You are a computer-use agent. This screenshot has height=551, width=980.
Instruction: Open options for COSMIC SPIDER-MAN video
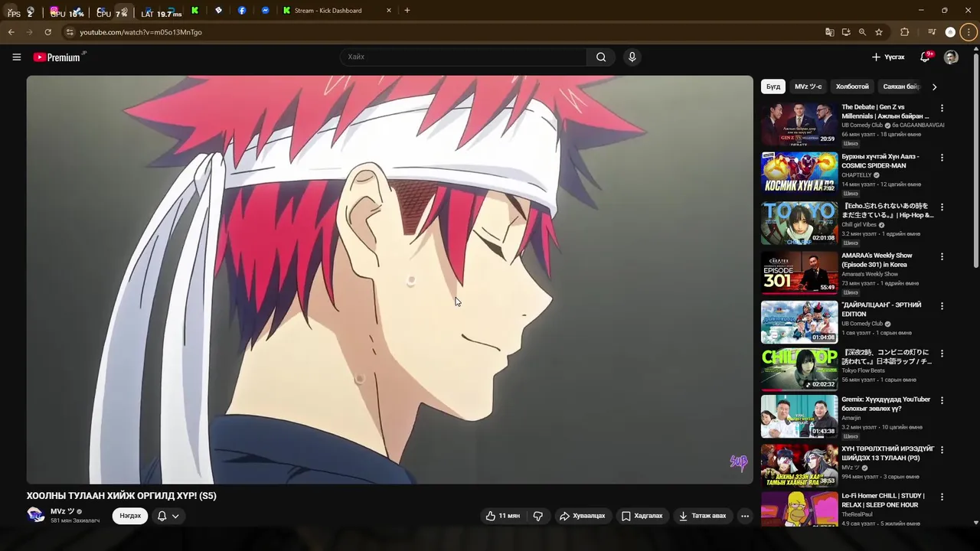pos(942,158)
